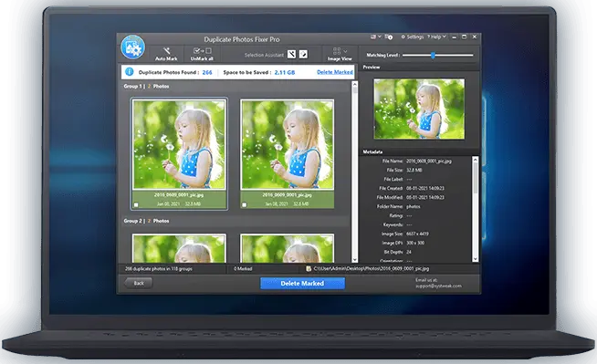The height and width of the screenshot is (364, 597).
Task: Open the language flag dropdown
Action: 375,36
